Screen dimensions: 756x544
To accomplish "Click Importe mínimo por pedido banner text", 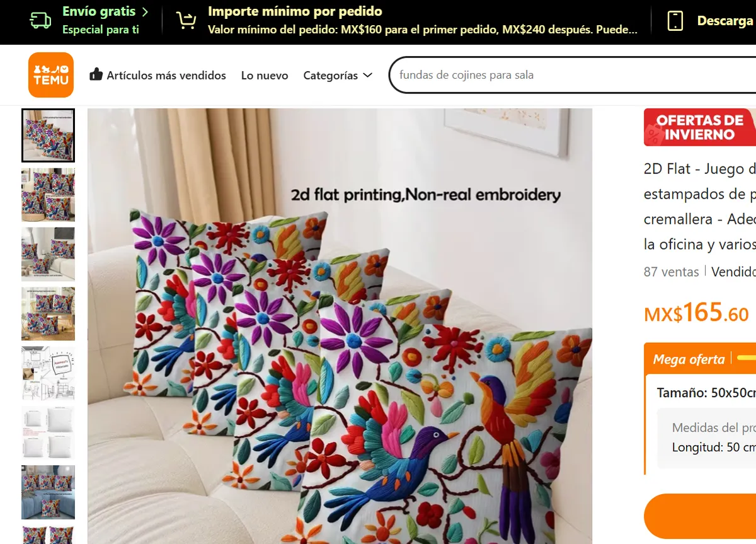I will pyautogui.click(x=295, y=11).
